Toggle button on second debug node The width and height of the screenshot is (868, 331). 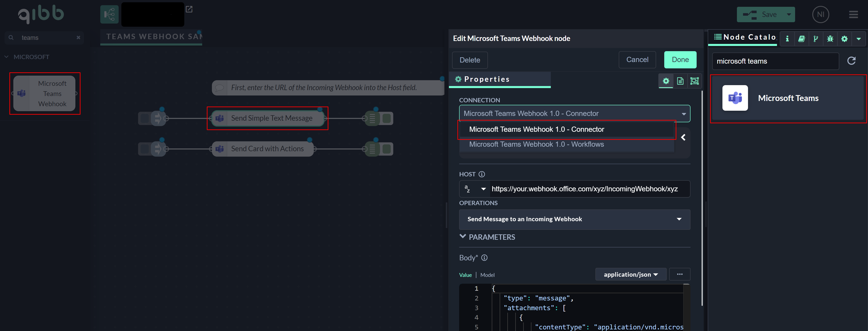coord(387,149)
